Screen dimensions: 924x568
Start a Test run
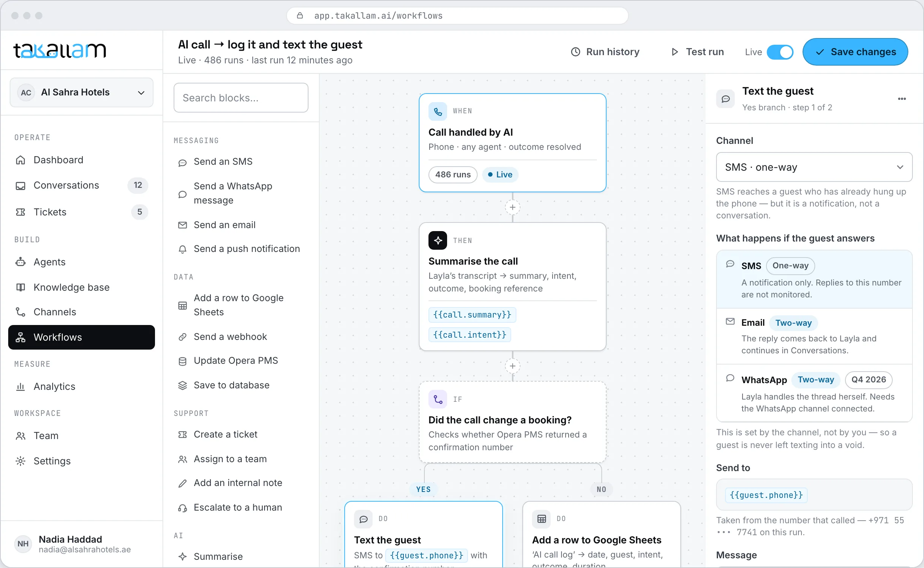click(697, 52)
